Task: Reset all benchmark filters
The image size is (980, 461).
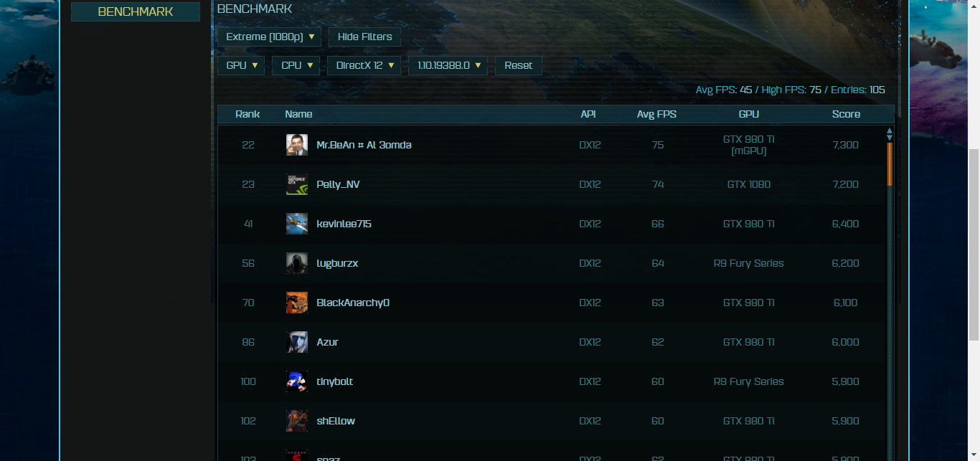Action: [x=519, y=65]
